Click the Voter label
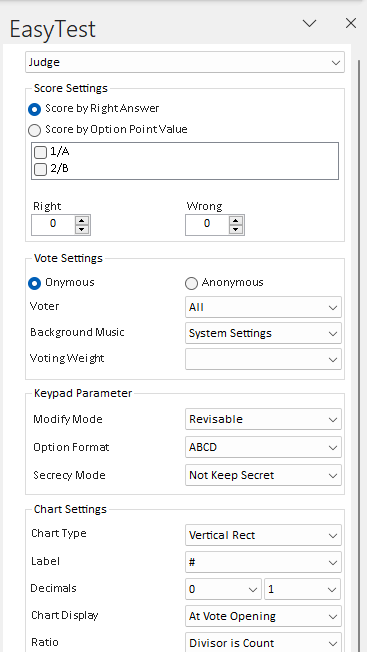367x652 pixels. pos(44,306)
